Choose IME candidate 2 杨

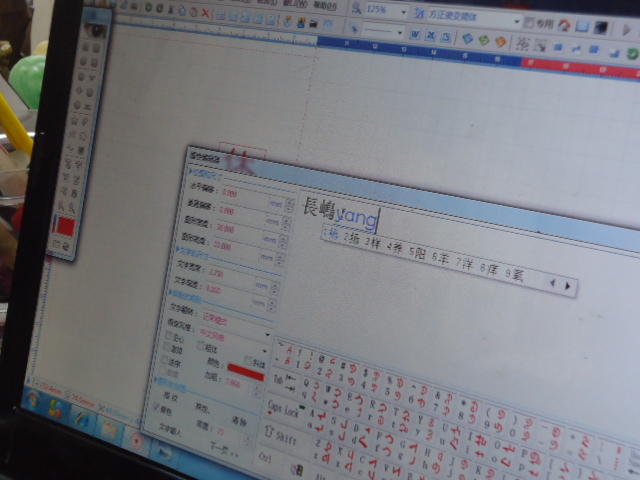351,239
